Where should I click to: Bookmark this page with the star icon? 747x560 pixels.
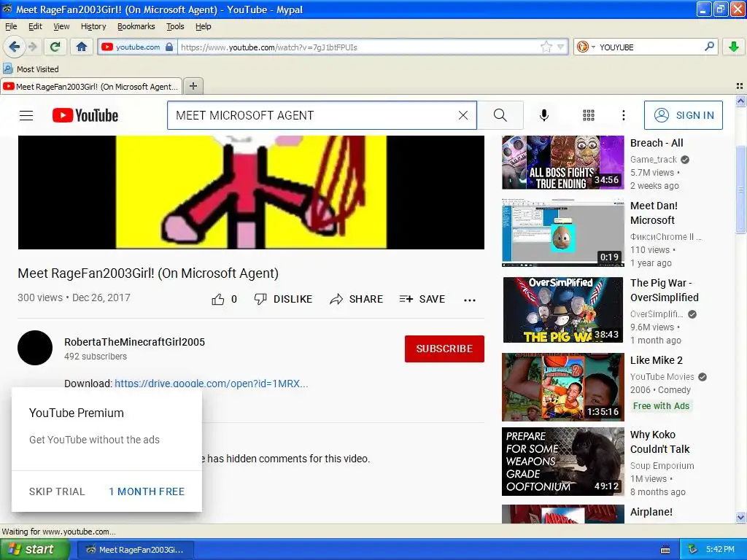546,47
